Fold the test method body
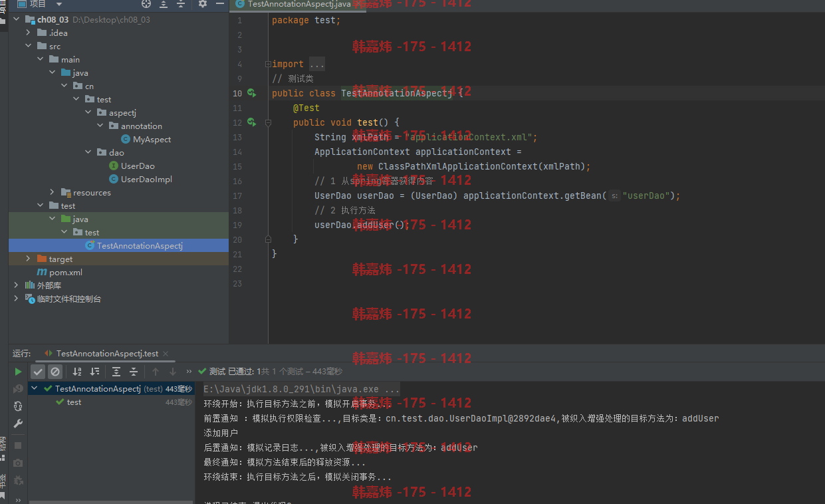Image resolution: width=825 pixels, height=504 pixels. [268, 122]
